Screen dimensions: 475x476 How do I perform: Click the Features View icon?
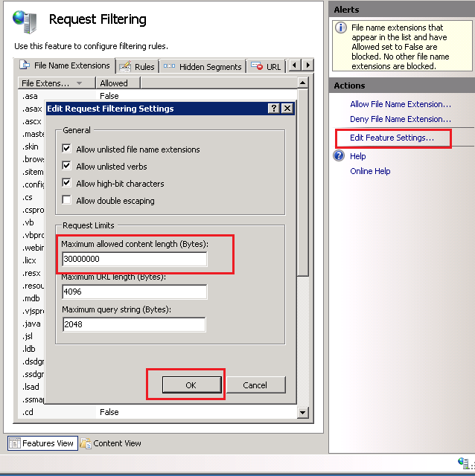coord(15,443)
